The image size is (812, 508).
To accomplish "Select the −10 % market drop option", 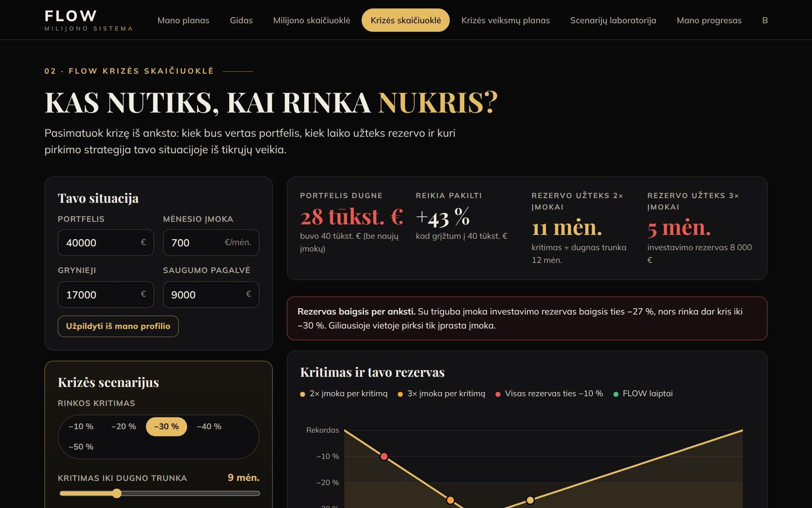I will (x=81, y=427).
